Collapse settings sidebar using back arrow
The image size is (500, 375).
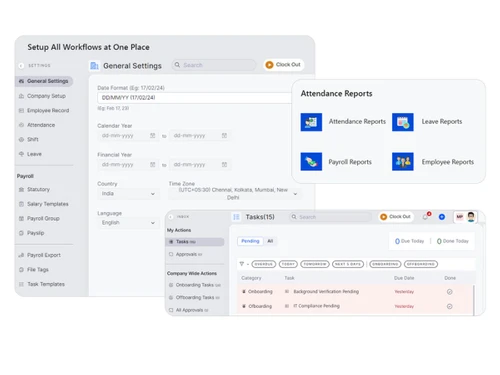21,66
